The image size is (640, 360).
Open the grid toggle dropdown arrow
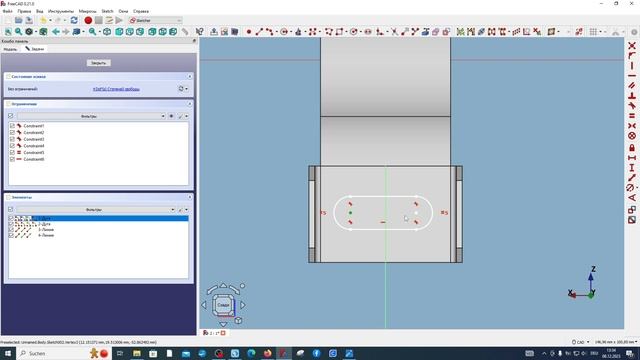click(x=600, y=31)
